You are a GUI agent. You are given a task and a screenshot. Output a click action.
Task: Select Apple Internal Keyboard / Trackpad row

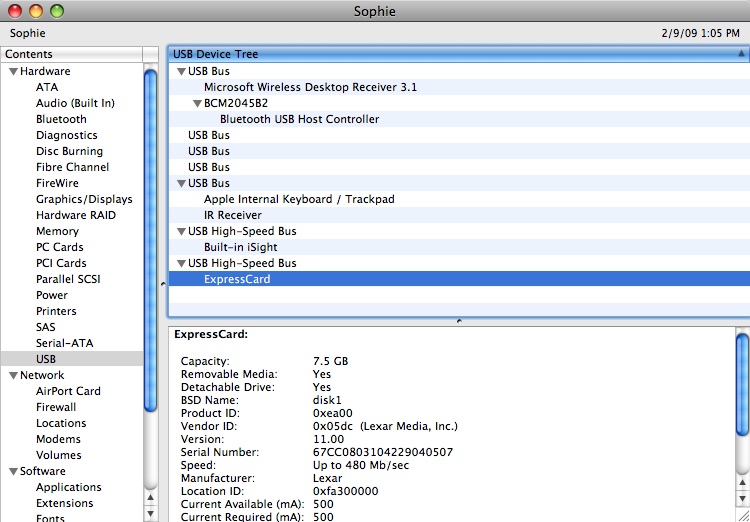tap(459, 200)
